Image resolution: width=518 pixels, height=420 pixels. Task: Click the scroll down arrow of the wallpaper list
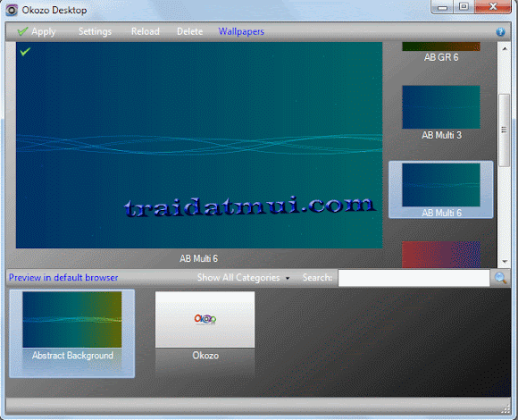505,262
